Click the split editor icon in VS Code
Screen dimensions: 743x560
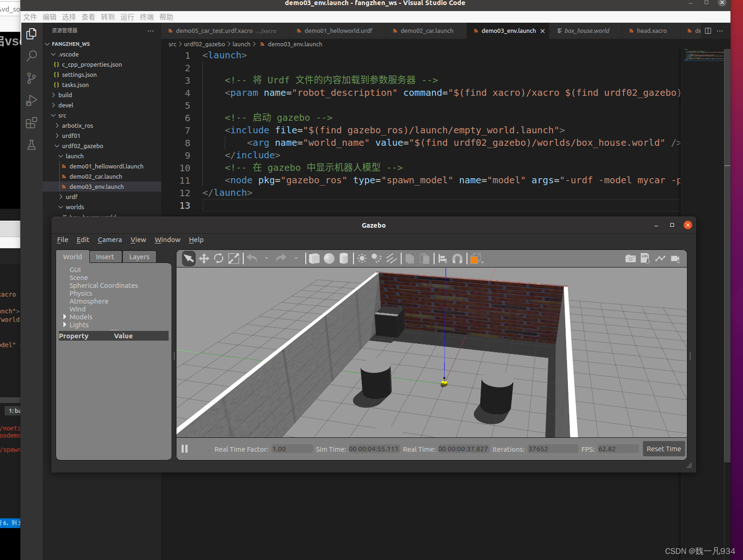pos(708,31)
